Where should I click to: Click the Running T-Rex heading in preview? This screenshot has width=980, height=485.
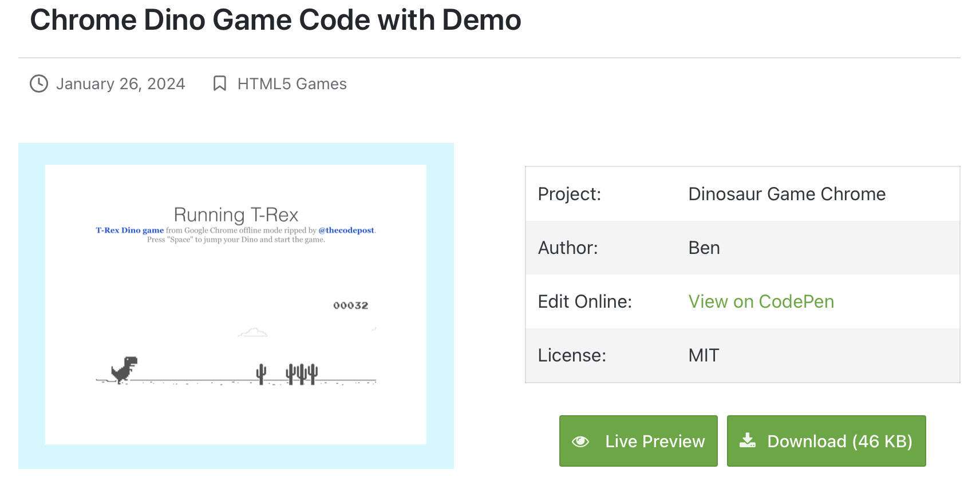(x=236, y=214)
